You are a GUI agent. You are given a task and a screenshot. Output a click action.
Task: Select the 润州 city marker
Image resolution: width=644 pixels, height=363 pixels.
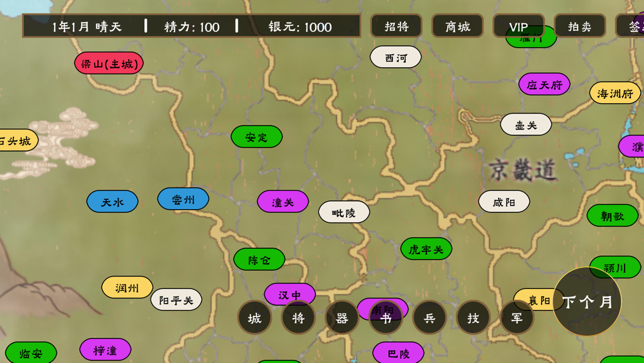click(127, 288)
